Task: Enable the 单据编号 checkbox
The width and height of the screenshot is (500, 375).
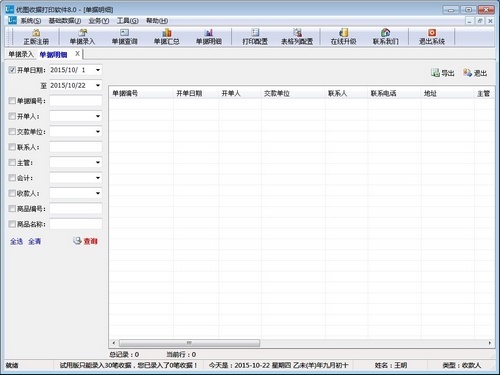Action: click(x=12, y=101)
